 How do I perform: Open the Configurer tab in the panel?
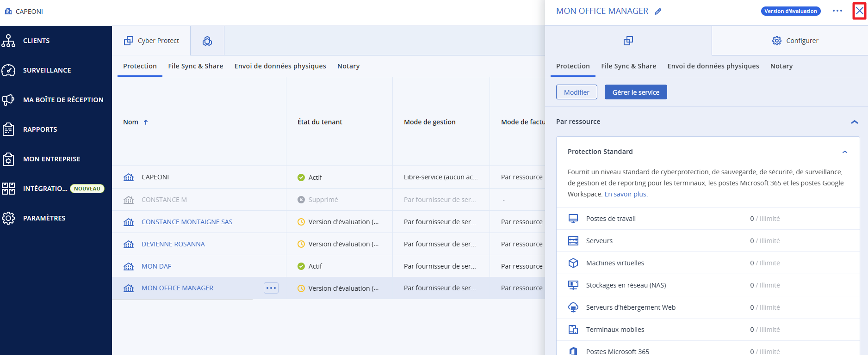point(795,41)
